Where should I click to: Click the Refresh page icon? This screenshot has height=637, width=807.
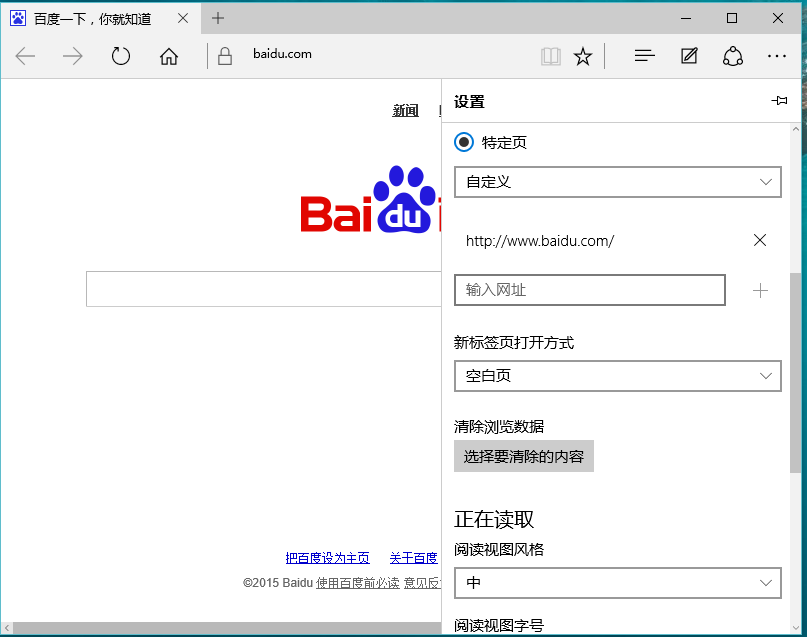(x=121, y=56)
